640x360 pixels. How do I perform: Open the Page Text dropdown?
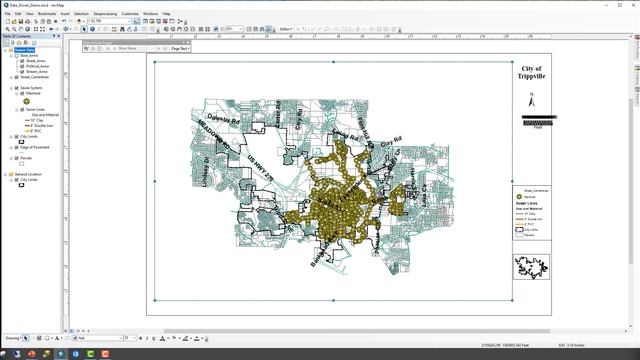[x=180, y=49]
